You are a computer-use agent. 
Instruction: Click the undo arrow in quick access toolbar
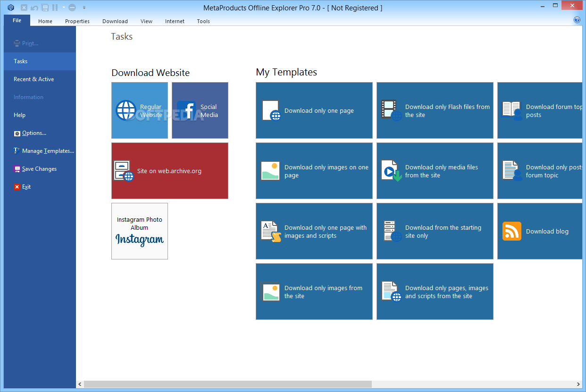(34, 8)
